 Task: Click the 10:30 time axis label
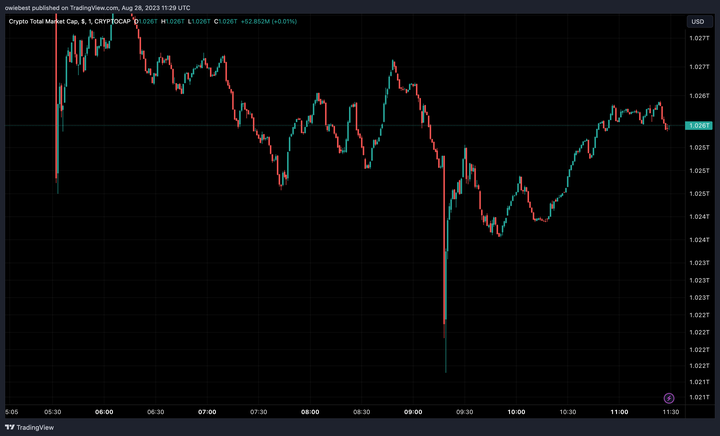568,412
